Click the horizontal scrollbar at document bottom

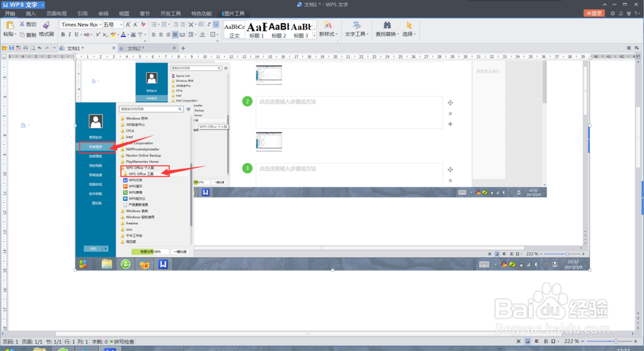click(x=308, y=334)
